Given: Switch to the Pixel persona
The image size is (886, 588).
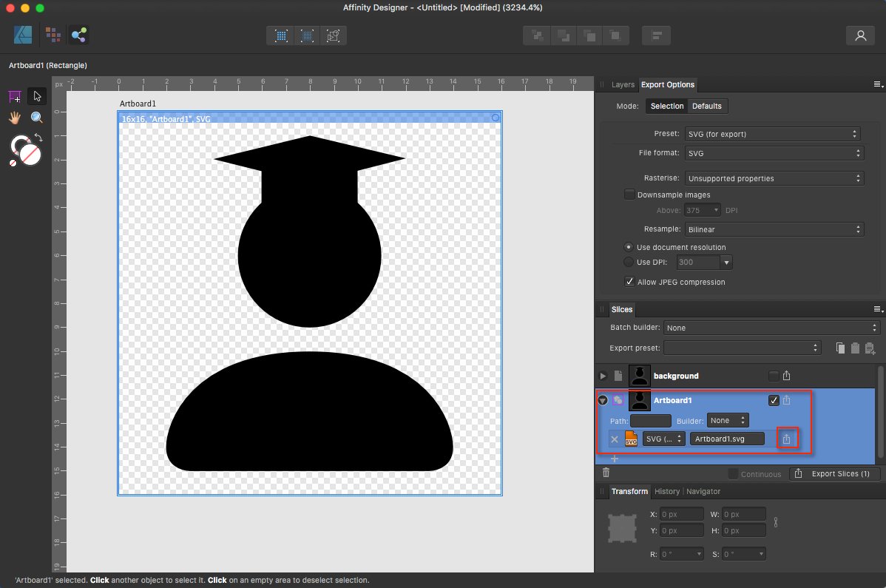Looking at the screenshot, I should point(53,35).
